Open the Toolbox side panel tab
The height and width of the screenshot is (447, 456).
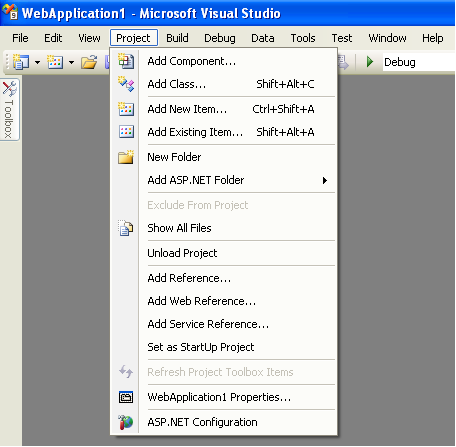tap(9, 110)
